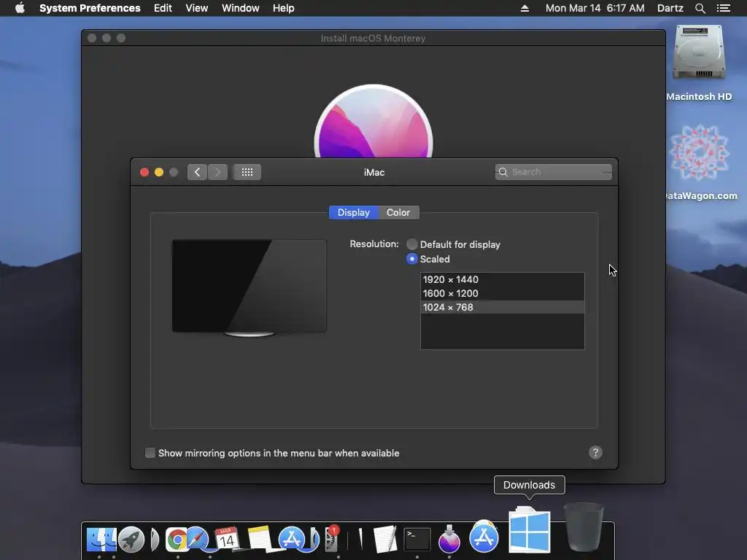The image size is (747, 560).
Task: Open Launchpad from the Dock
Action: pyautogui.click(x=131, y=539)
